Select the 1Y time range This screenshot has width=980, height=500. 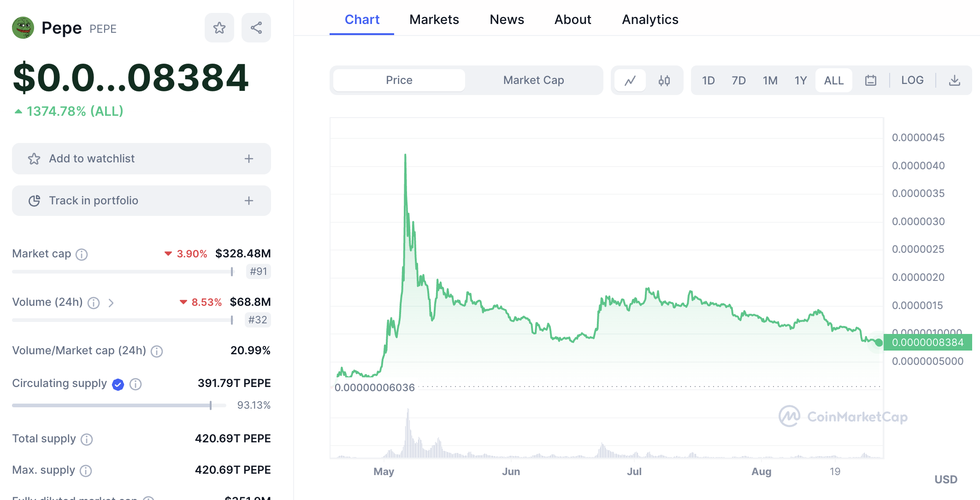[x=801, y=81]
